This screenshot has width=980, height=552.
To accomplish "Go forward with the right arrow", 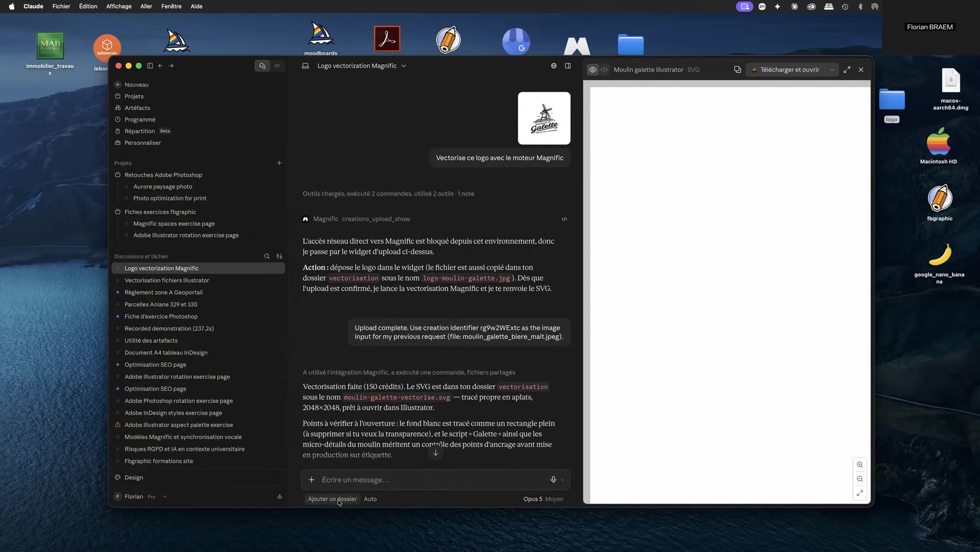I will (x=171, y=66).
